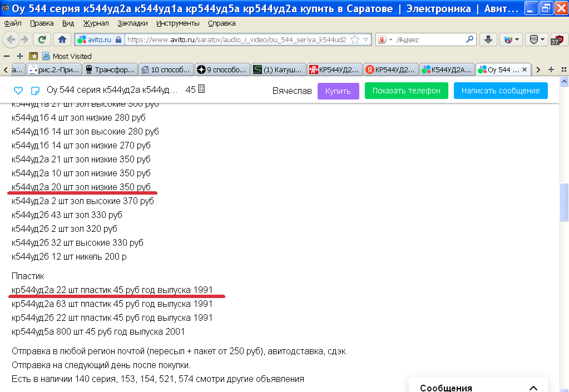Image resolution: width=569 pixels, height=392 pixels.
Task: Click in the address bar URL field
Action: click(x=238, y=39)
